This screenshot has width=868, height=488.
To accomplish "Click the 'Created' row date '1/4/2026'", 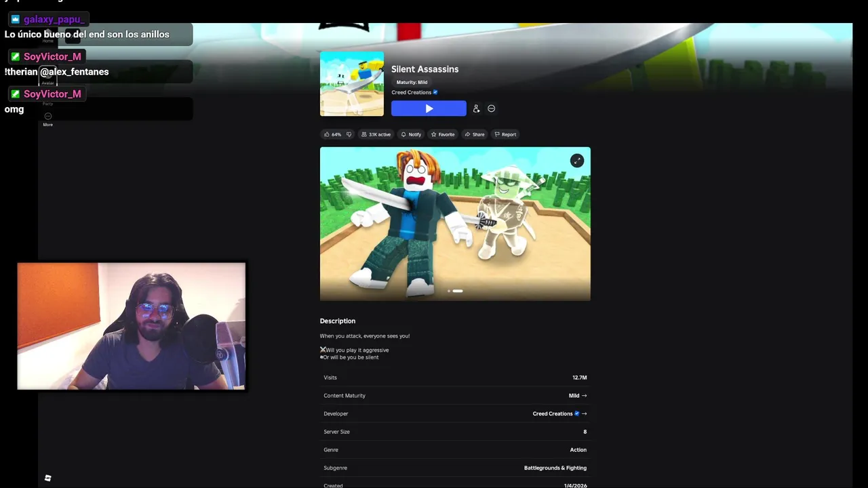I will tap(576, 485).
